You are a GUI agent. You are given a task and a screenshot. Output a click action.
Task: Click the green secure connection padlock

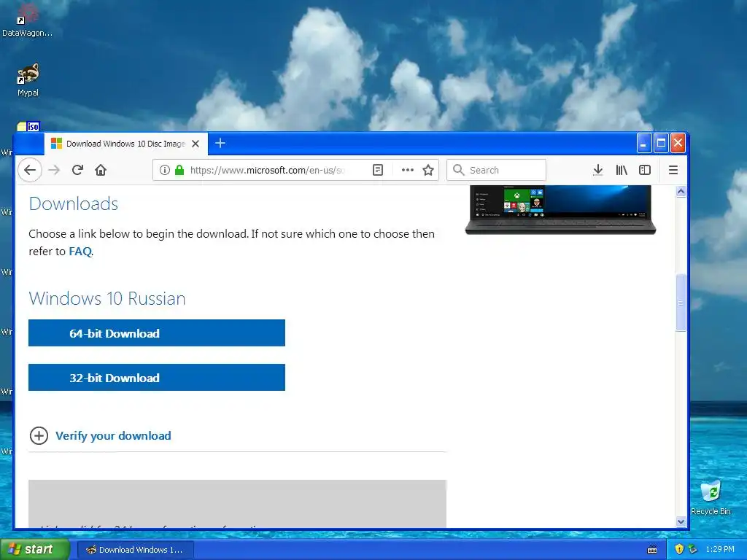coord(179,170)
